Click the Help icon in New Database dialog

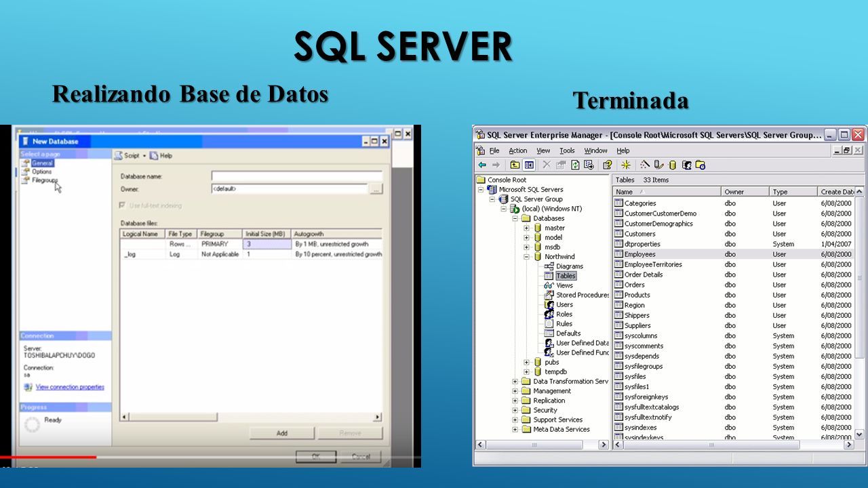pyautogui.click(x=154, y=155)
